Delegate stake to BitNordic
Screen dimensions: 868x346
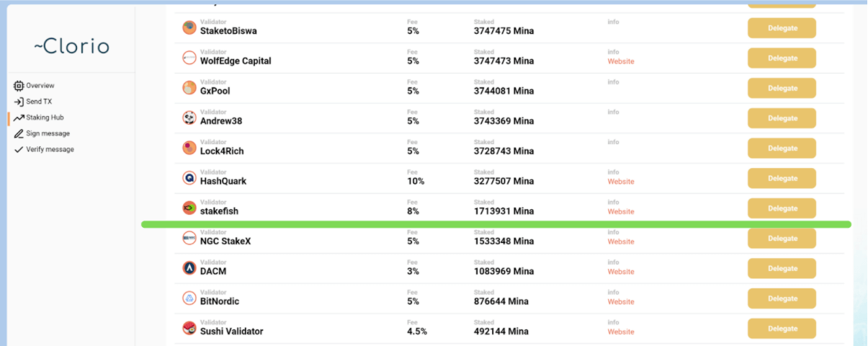782,298
